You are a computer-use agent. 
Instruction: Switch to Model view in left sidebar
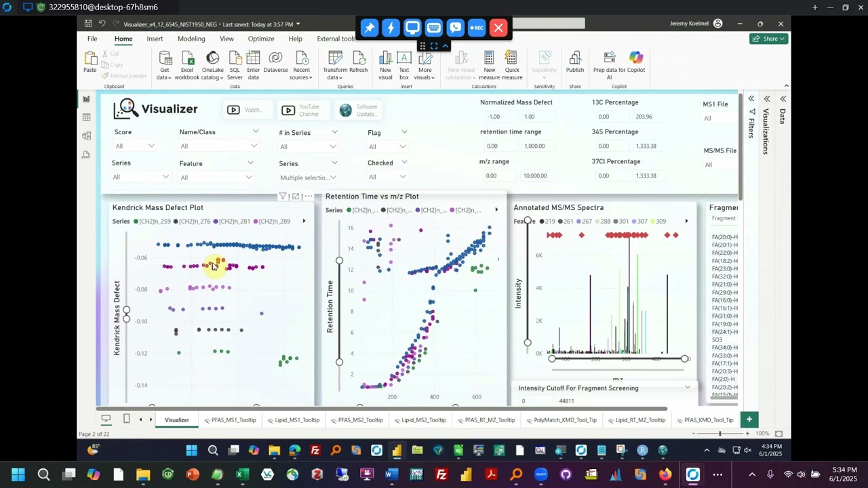tap(86, 136)
